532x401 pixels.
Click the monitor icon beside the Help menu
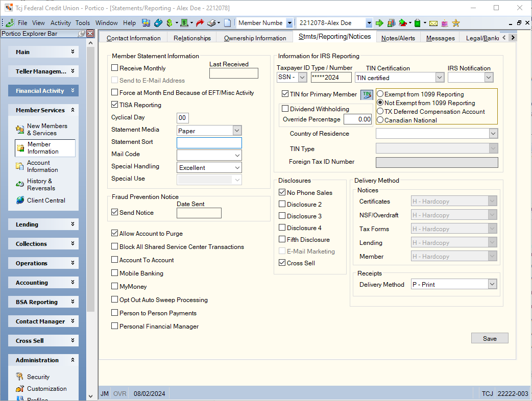(x=146, y=23)
